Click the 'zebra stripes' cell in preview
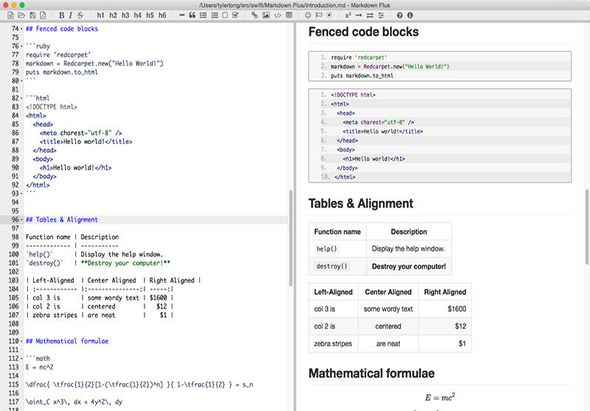The image size is (590, 411). pos(333,343)
